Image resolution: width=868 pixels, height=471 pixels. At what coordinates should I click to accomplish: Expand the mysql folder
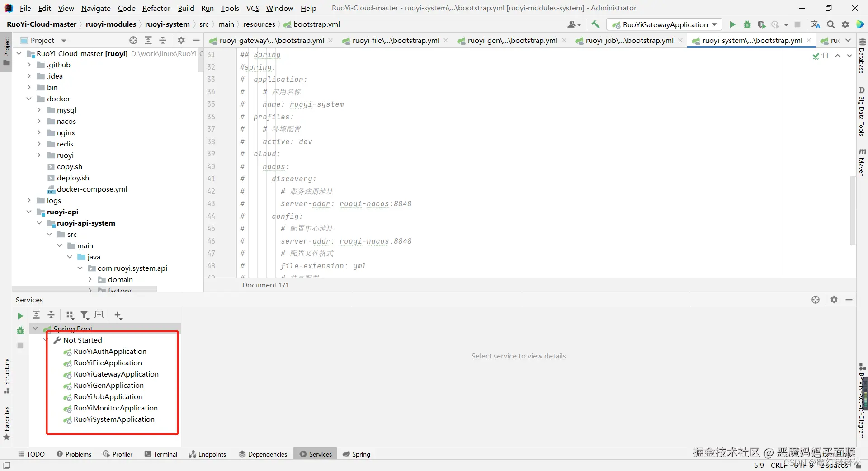(39, 110)
